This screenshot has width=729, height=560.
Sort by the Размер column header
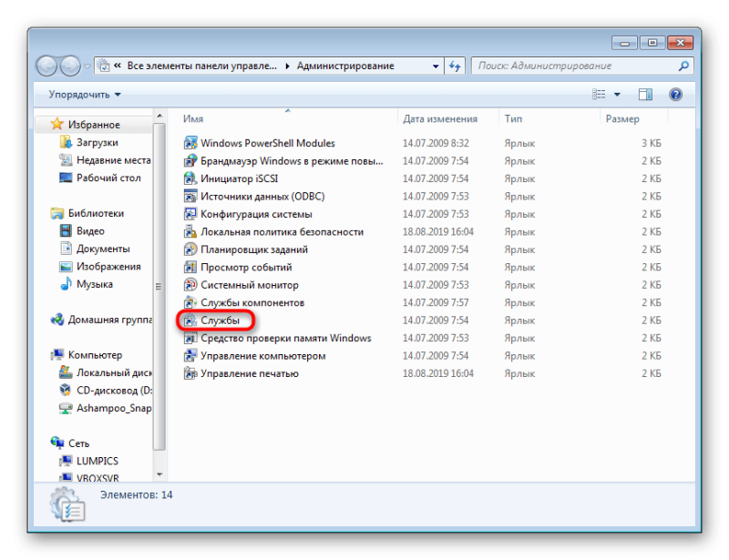[622, 119]
